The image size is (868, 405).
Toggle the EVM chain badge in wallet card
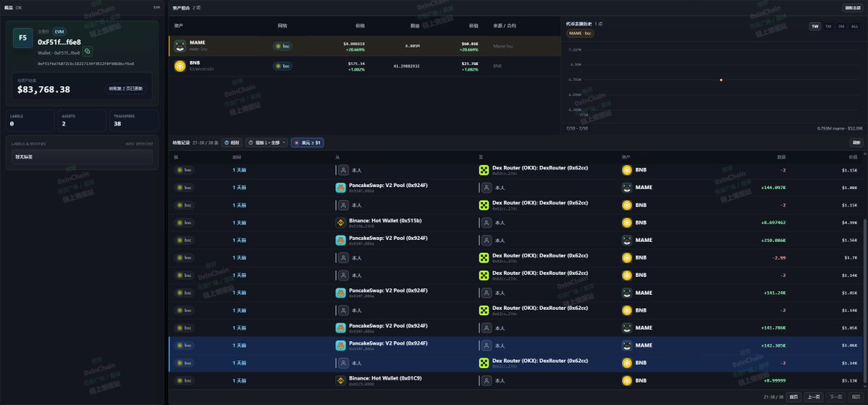click(x=59, y=32)
